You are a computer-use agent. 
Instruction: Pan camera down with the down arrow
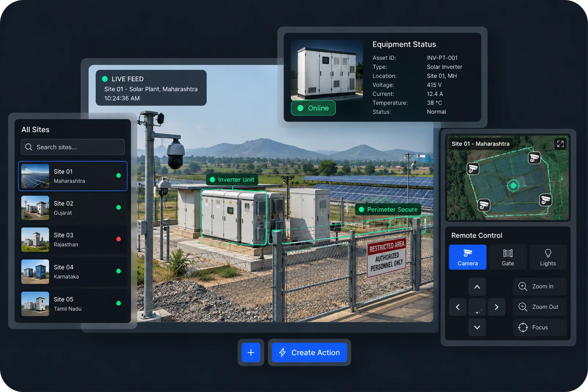click(477, 327)
